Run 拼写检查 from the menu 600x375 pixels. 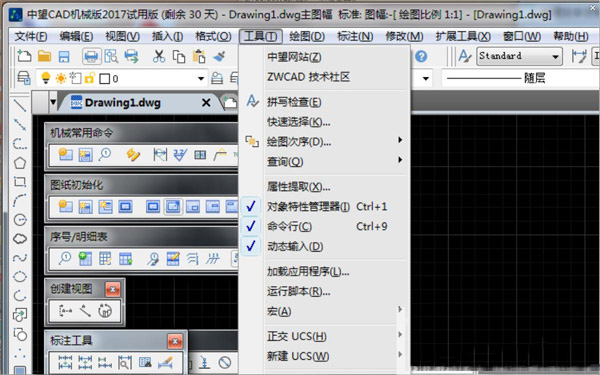pyautogui.click(x=294, y=102)
